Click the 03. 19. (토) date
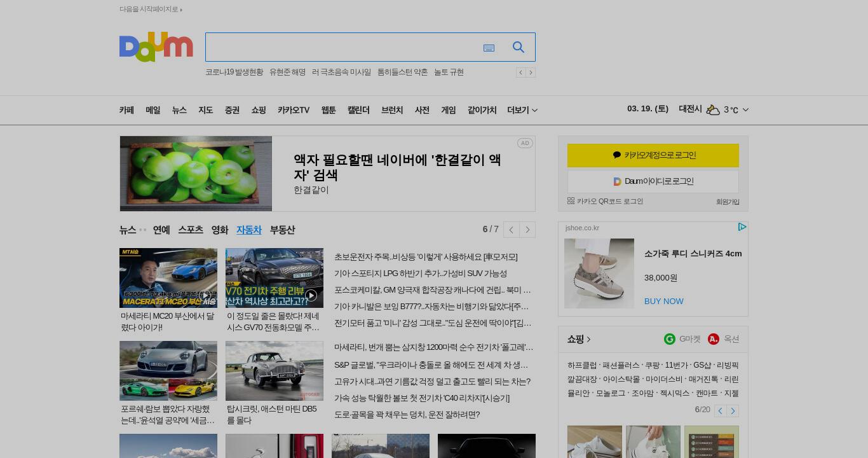868x458 pixels. tap(648, 109)
